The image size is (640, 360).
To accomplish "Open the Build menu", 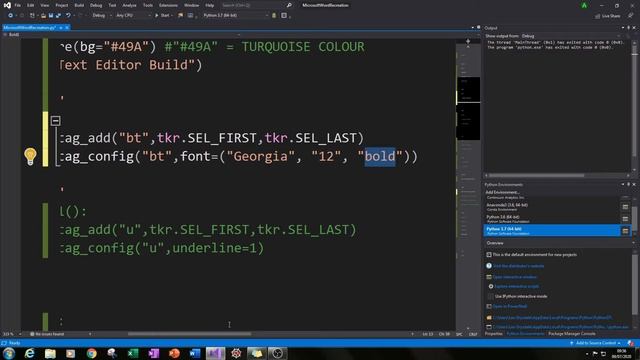I will click(x=79, y=5).
